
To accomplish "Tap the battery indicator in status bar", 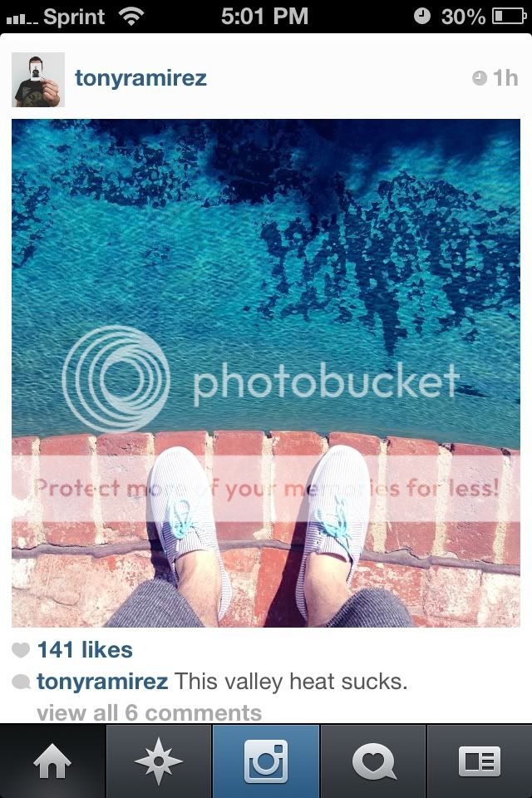I will (x=509, y=17).
